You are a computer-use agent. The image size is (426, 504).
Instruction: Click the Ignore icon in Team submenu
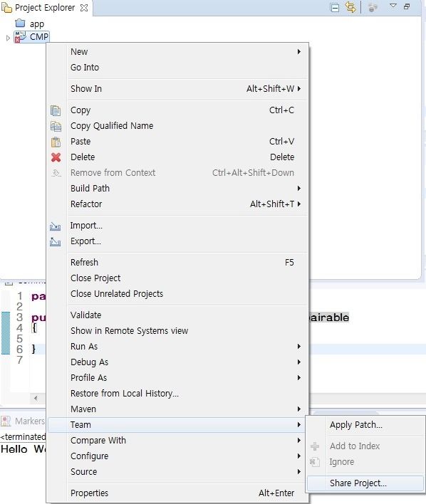point(314,462)
